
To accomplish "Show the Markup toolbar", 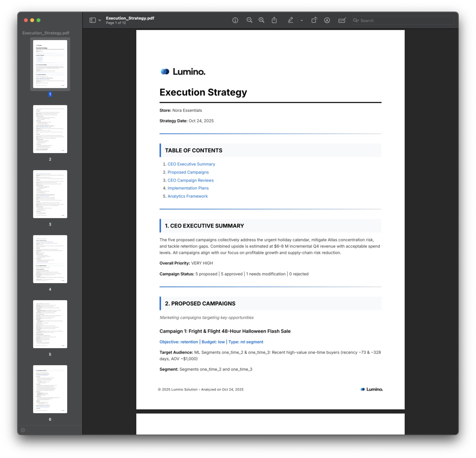I will (x=342, y=20).
